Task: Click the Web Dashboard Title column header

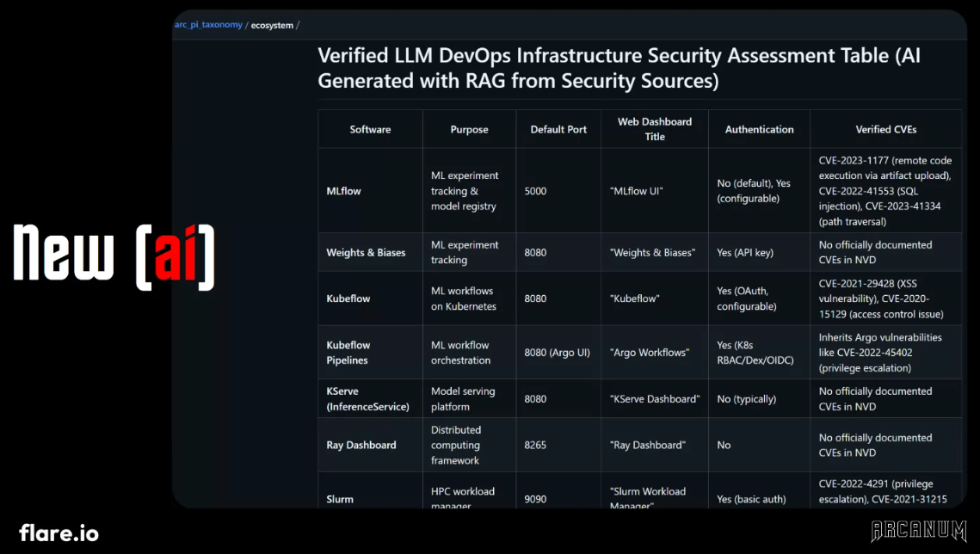Action: [x=655, y=129]
